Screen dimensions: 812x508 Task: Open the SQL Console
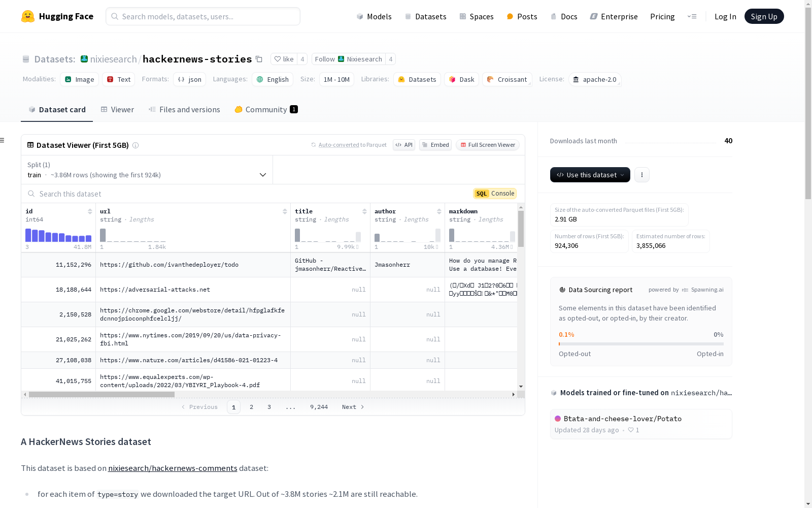pos(495,194)
